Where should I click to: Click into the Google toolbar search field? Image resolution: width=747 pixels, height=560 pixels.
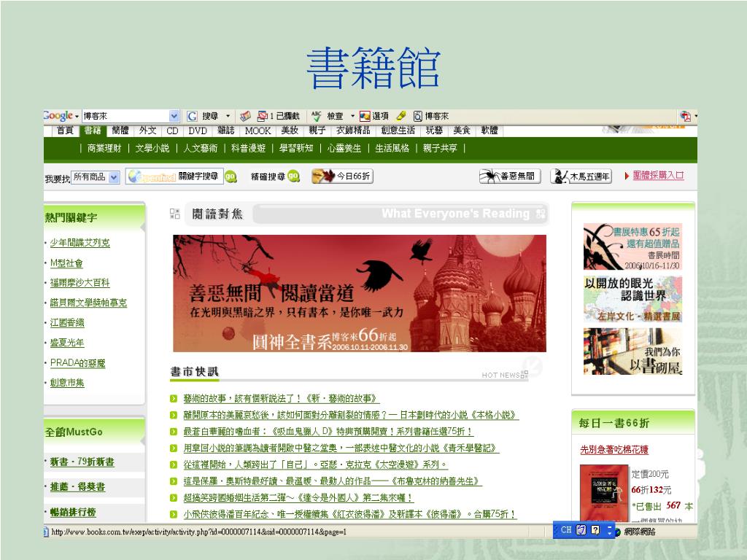(x=125, y=116)
